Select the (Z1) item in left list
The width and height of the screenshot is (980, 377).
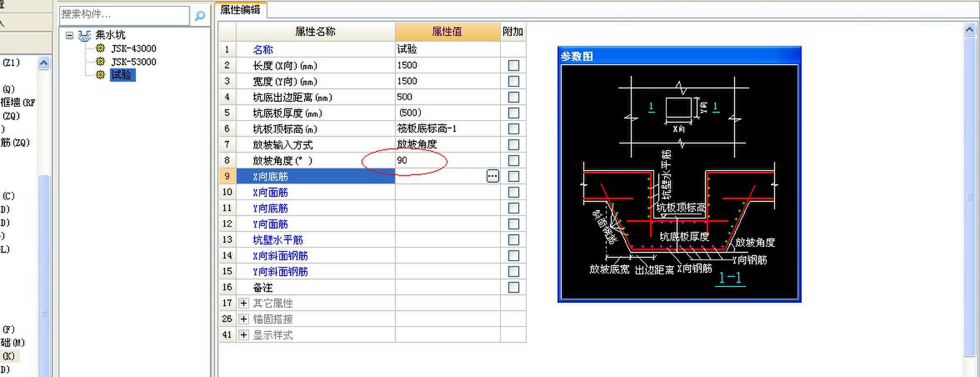[x=11, y=63]
